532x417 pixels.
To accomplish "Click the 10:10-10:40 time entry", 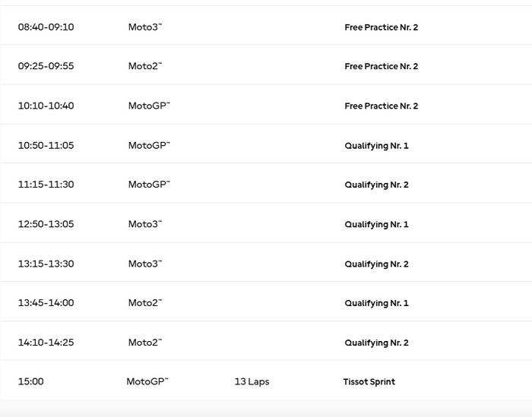I will pos(46,106).
